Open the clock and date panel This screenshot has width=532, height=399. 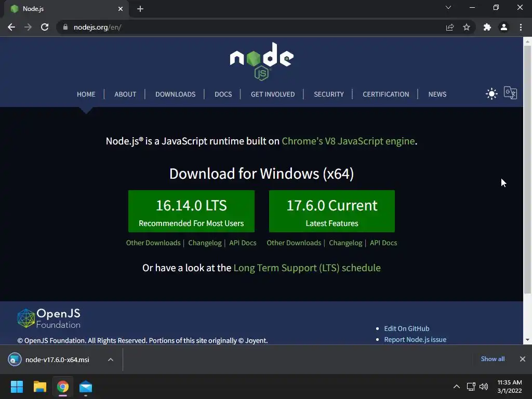pyautogui.click(x=510, y=387)
